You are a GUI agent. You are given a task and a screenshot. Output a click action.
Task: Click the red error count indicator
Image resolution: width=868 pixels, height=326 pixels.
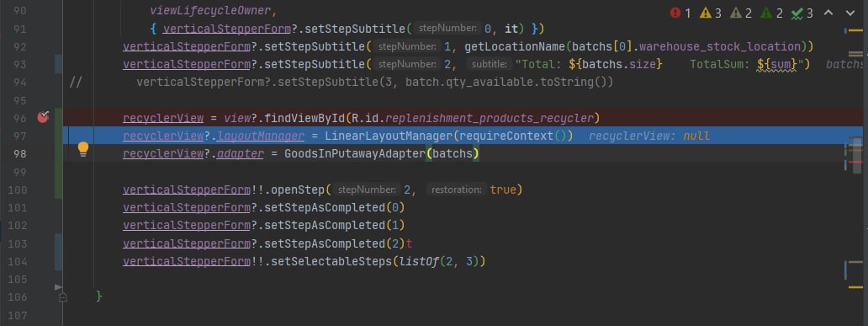point(680,13)
